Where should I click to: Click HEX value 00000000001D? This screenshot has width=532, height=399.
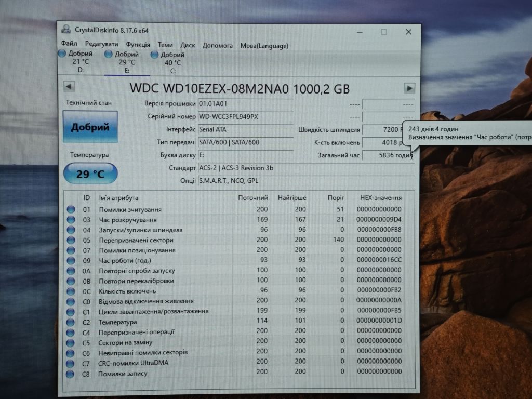(x=379, y=320)
